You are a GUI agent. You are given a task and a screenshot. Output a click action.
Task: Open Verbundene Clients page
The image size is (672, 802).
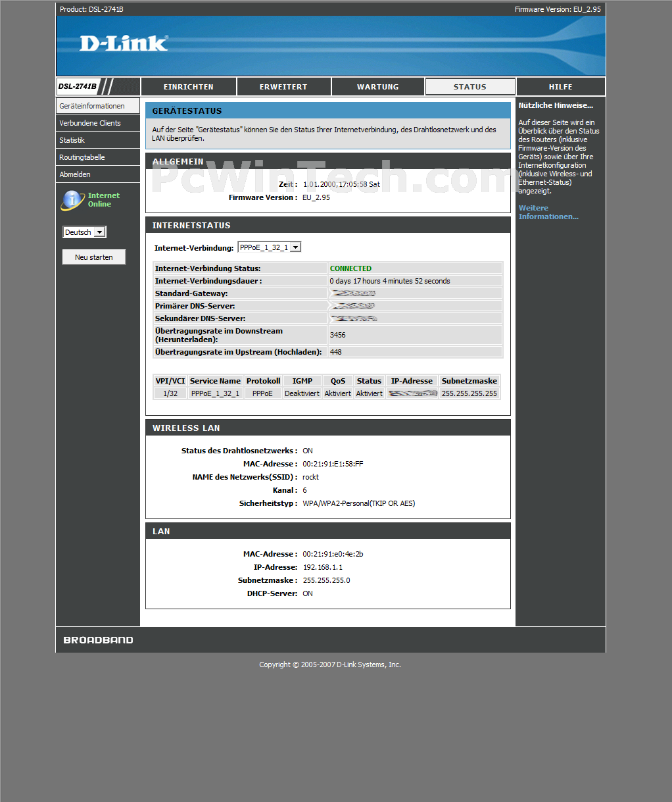pyautogui.click(x=98, y=123)
